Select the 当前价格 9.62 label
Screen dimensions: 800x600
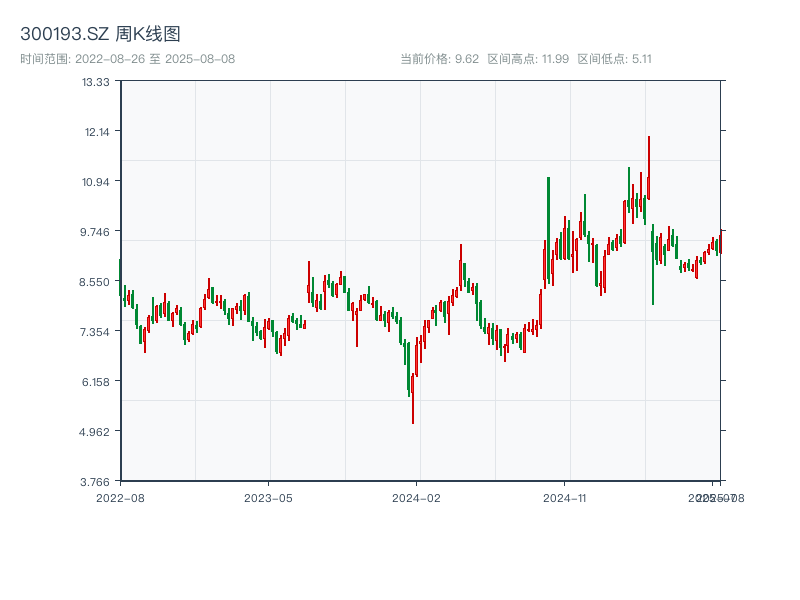pyautogui.click(x=440, y=59)
